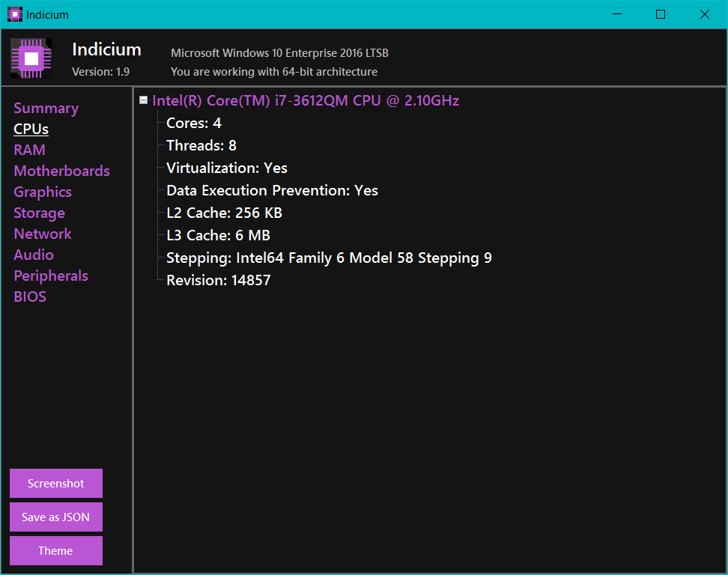The height and width of the screenshot is (575, 728).
Task: Select the CPUs section
Action: pos(31,129)
